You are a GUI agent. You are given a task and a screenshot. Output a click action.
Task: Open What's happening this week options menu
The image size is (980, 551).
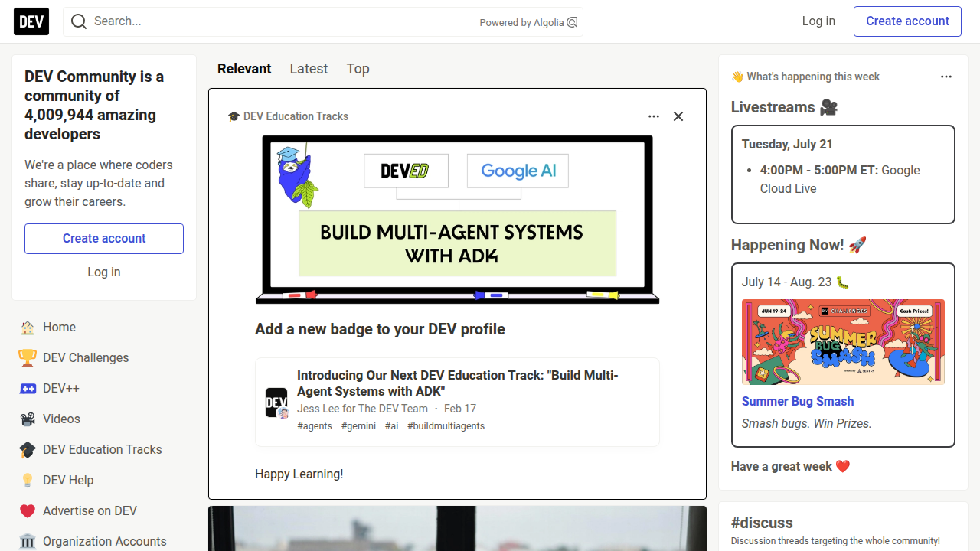946,77
